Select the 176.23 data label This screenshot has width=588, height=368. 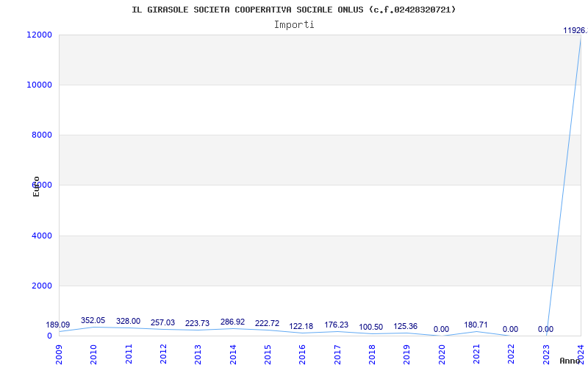pyautogui.click(x=336, y=325)
